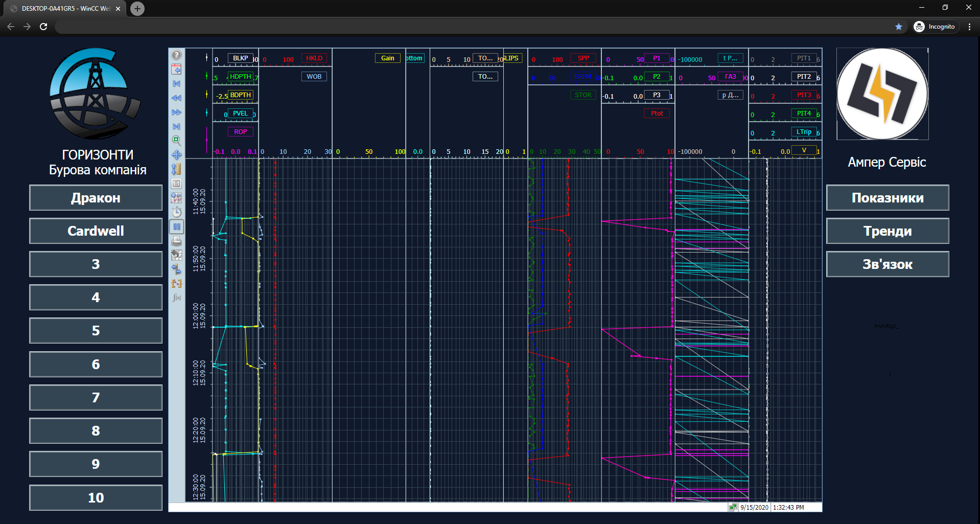980x524 pixels.
Task: Click the PIT3 trend label
Action: [804, 95]
